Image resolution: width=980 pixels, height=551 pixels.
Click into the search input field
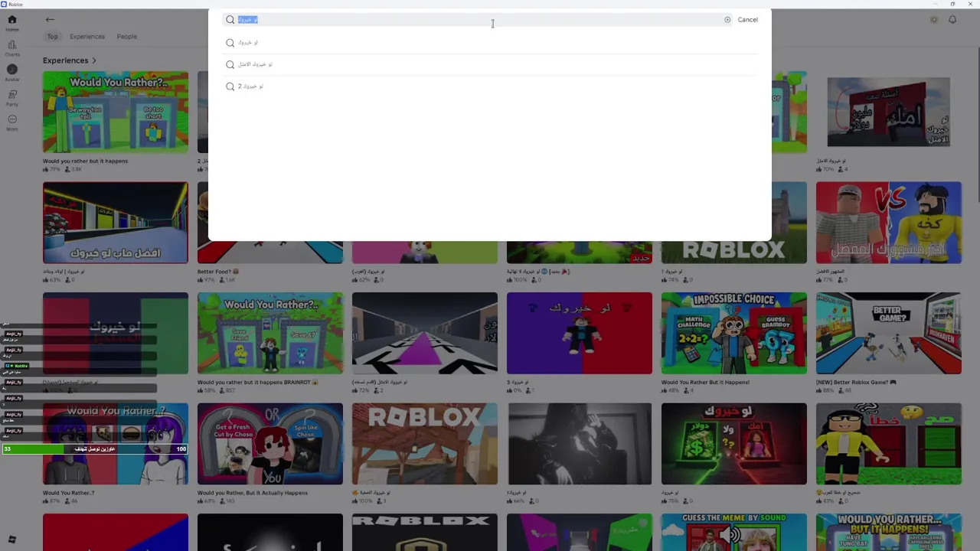tap(479, 20)
